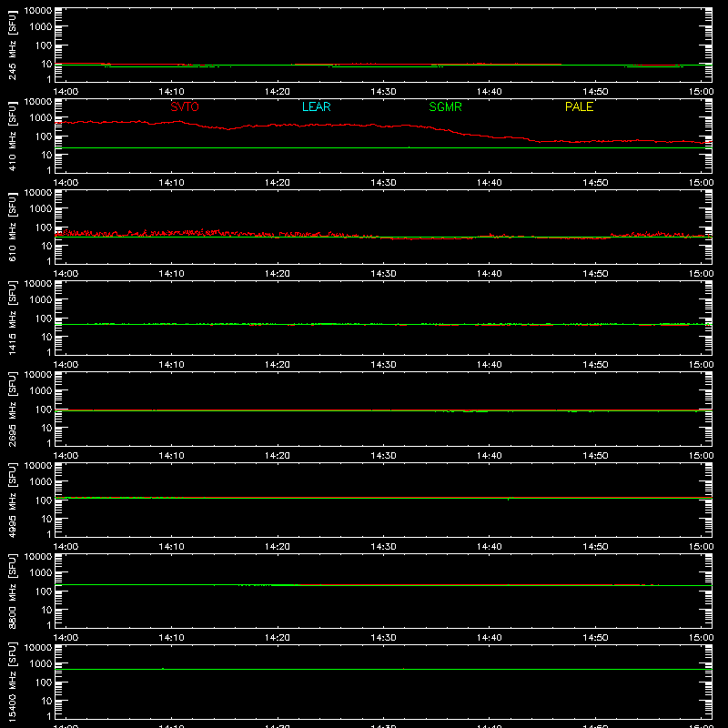Image resolution: width=728 pixels, height=728 pixels.
Task: Click the 100 tick value on 2695 MHz axis
Action: [44, 409]
